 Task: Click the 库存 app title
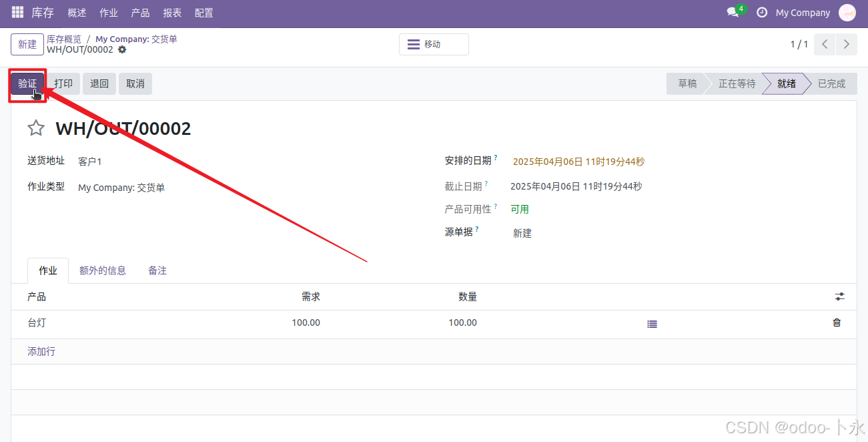[43, 13]
